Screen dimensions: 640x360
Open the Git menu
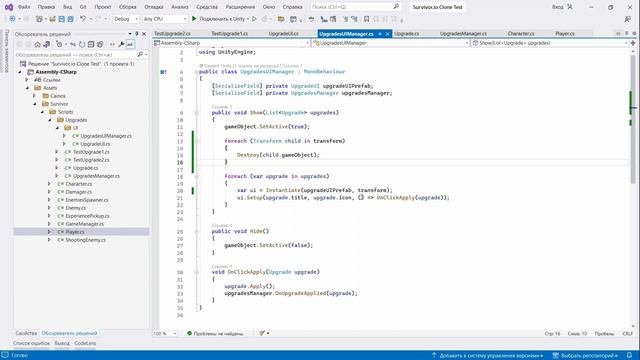(x=83, y=7)
